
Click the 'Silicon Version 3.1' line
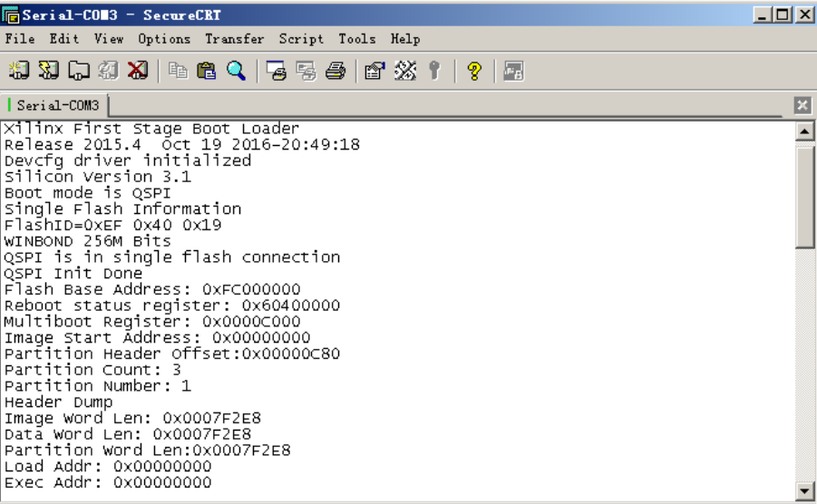98,177
